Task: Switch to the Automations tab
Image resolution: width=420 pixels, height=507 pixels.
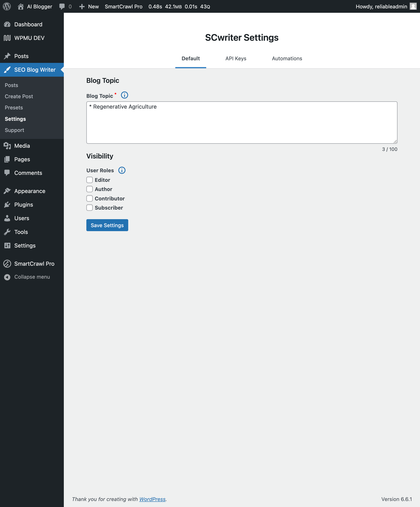Action: [287, 58]
